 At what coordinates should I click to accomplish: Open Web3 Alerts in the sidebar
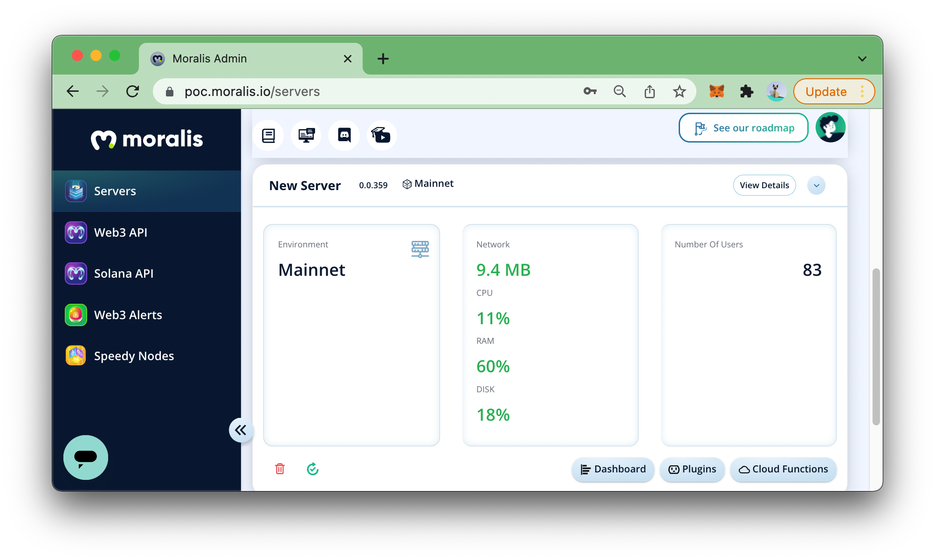[147, 315]
